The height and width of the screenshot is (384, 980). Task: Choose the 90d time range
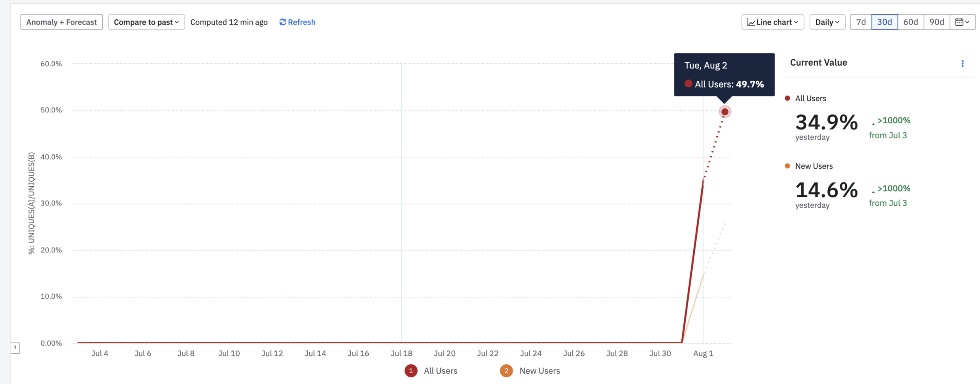click(x=936, y=22)
